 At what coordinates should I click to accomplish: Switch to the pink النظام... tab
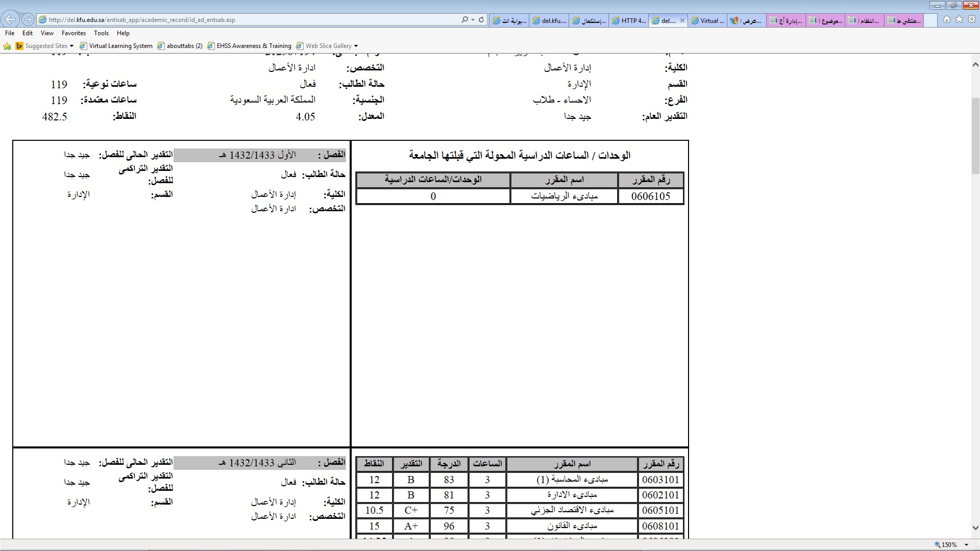[865, 21]
